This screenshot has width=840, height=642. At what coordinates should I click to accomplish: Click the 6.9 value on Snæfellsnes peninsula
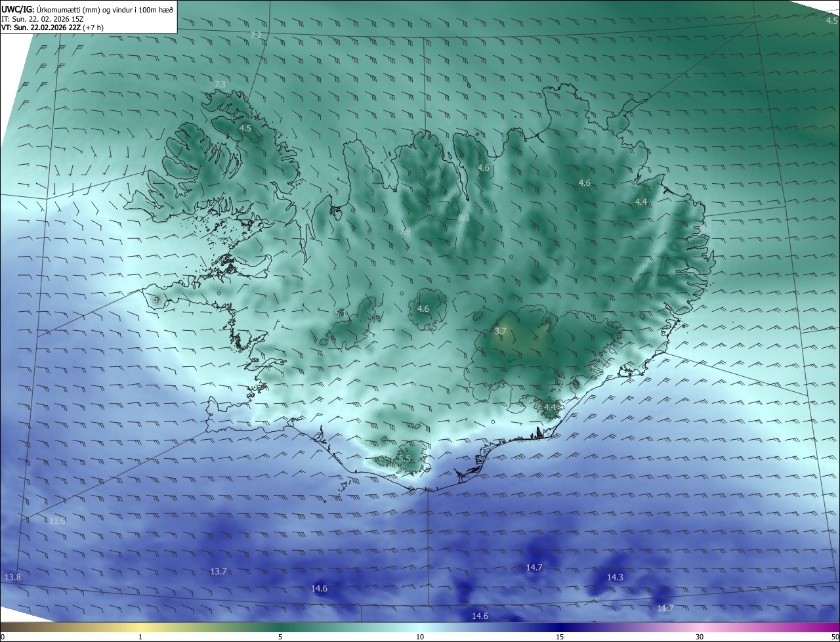coord(157,299)
